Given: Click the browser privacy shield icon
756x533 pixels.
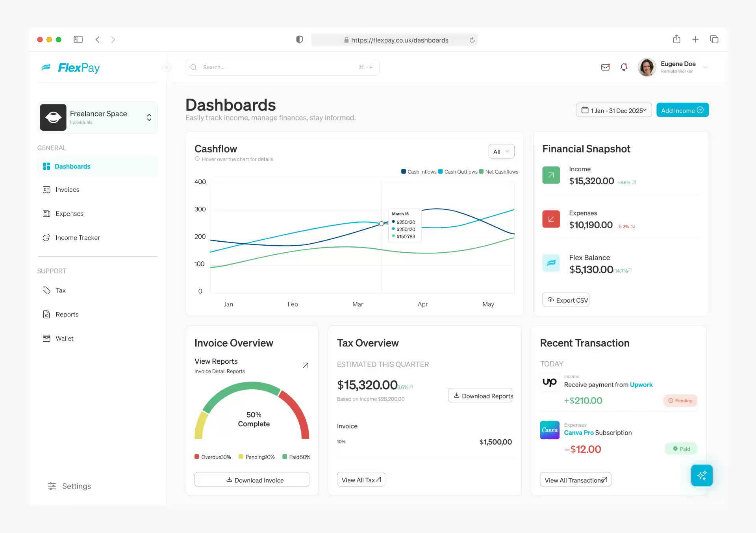Looking at the screenshot, I should click(299, 40).
